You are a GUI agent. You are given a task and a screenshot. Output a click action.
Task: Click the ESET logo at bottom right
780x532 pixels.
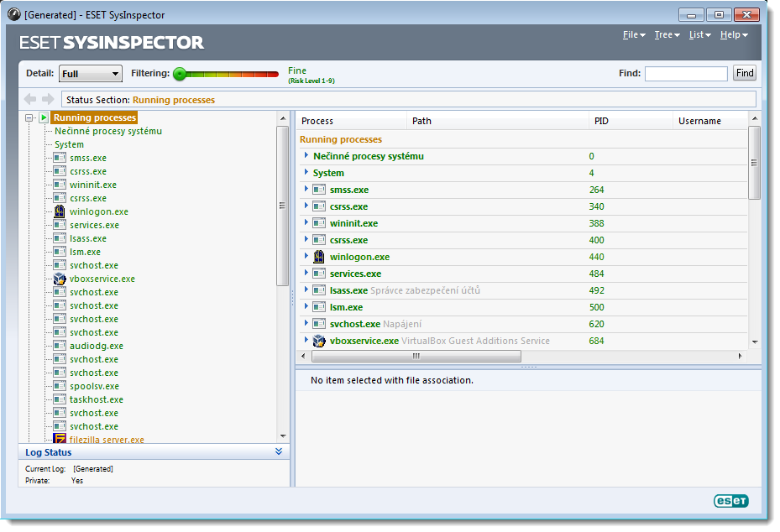730,501
